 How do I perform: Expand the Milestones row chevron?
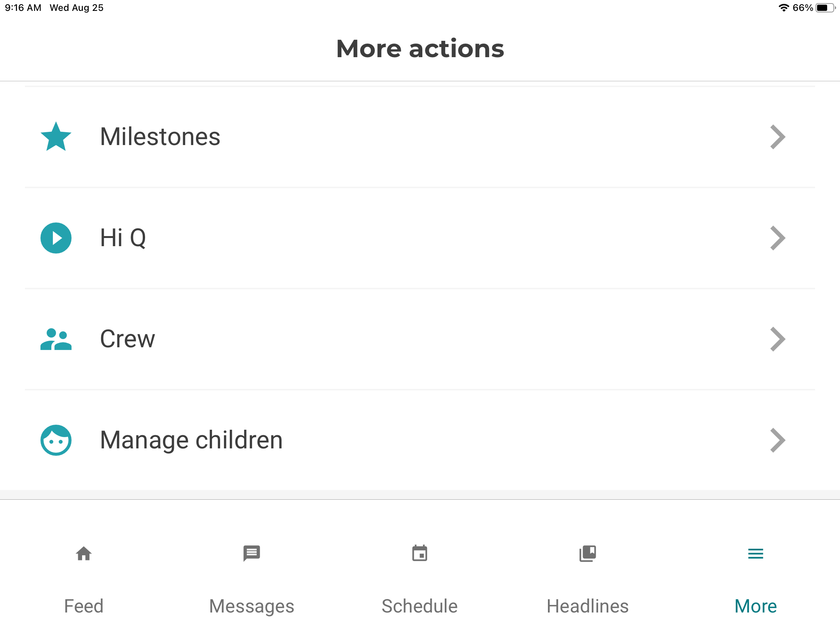(778, 137)
